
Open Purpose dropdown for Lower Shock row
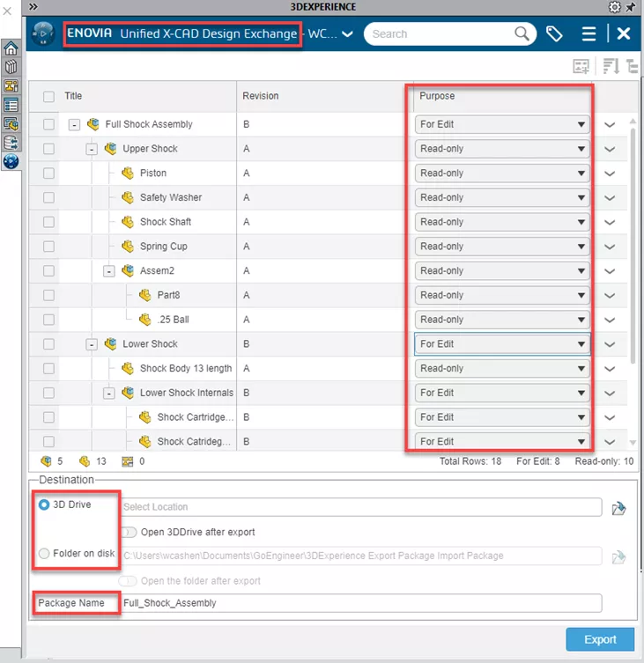[x=502, y=344]
